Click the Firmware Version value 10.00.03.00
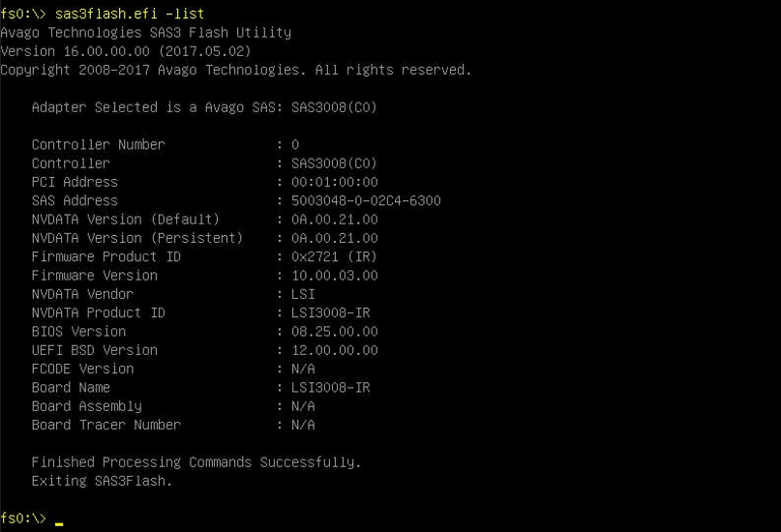This screenshot has height=532, width=781. [335, 276]
